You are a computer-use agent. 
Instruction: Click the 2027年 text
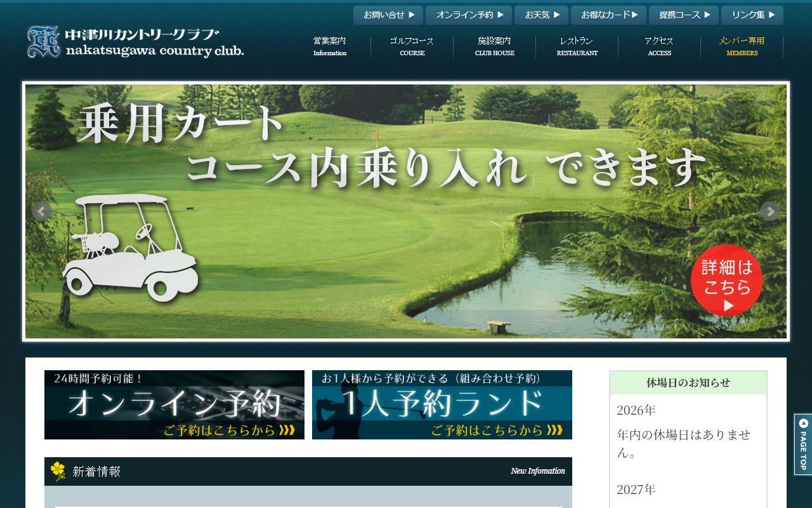[x=636, y=490]
